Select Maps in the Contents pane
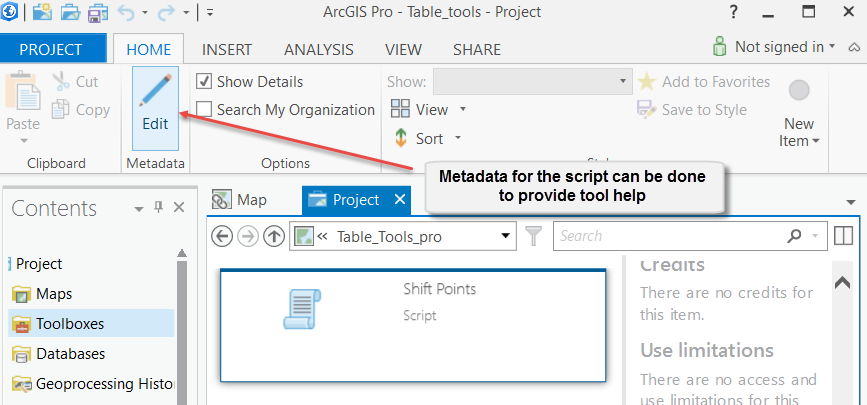Image resolution: width=867 pixels, height=405 pixels. pos(54,294)
